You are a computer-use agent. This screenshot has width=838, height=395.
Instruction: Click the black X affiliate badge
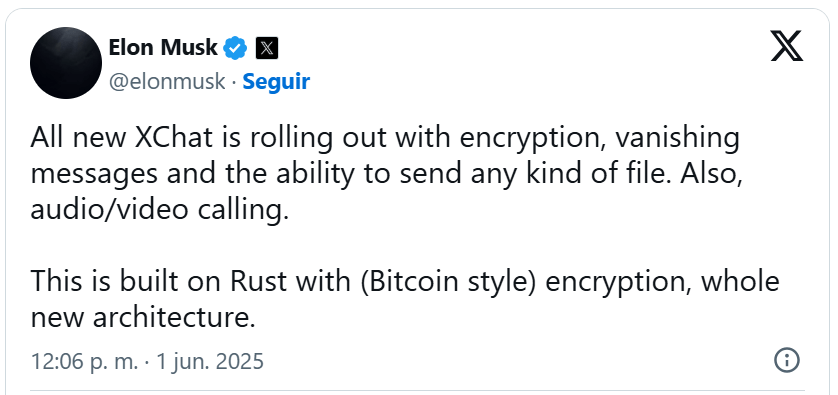tap(267, 49)
